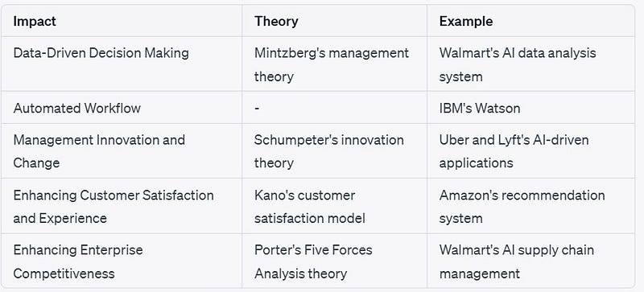Click the Impact column header

pyautogui.click(x=35, y=22)
